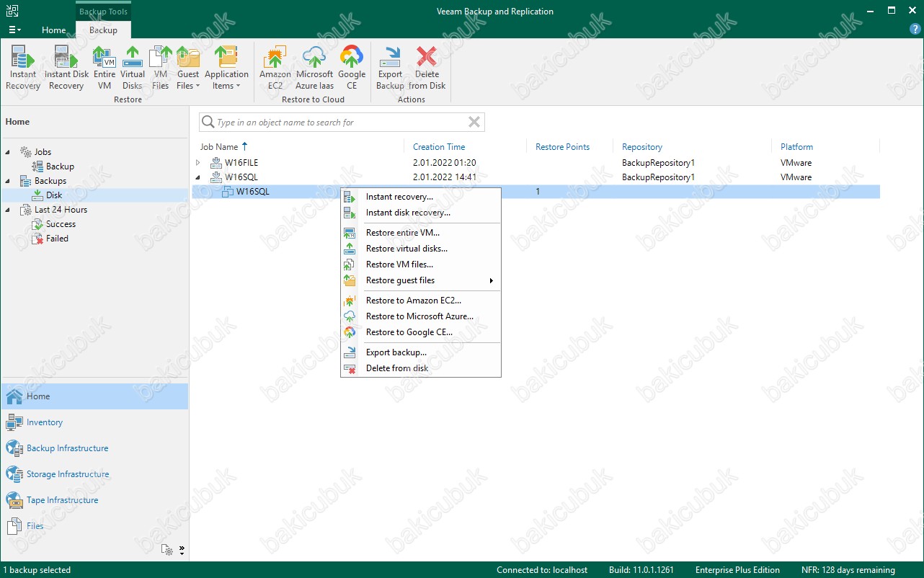This screenshot has height=578, width=924.
Task: Select the W16FILE job row
Action: 536,163
